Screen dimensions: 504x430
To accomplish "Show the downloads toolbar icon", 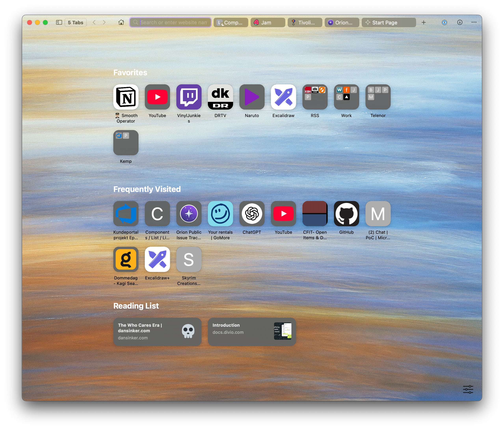I will pyautogui.click(x=459, y=22).
